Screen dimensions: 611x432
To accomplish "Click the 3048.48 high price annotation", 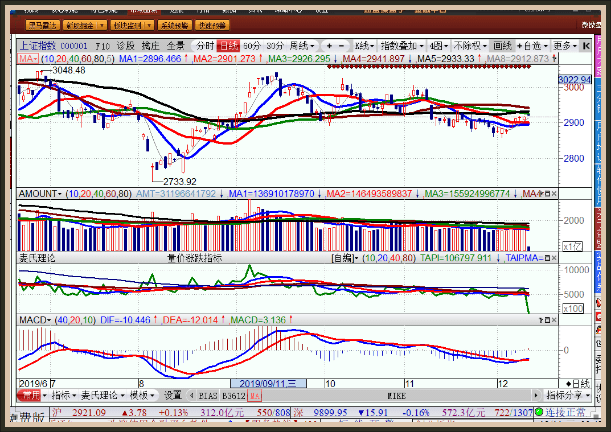I will (x=69, y=71).
